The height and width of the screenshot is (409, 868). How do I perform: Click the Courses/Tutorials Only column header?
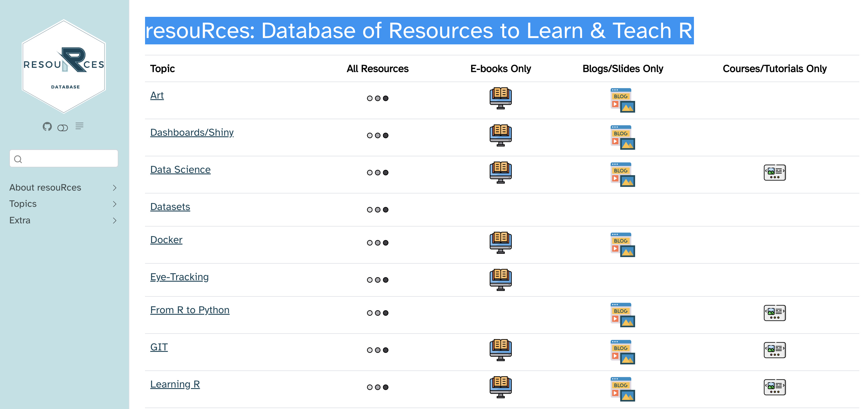pyautogui.click(x=775, y=69)
